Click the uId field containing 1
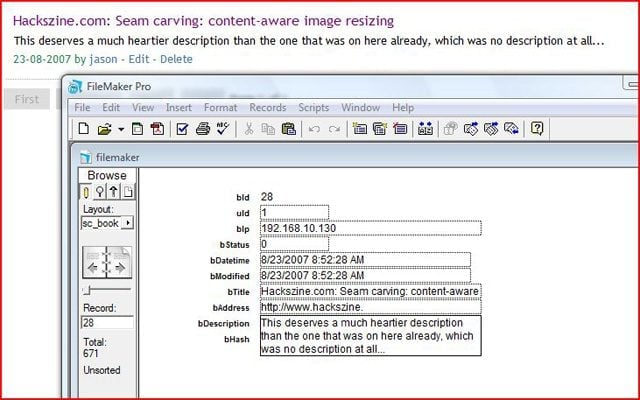 pos(294,212)
